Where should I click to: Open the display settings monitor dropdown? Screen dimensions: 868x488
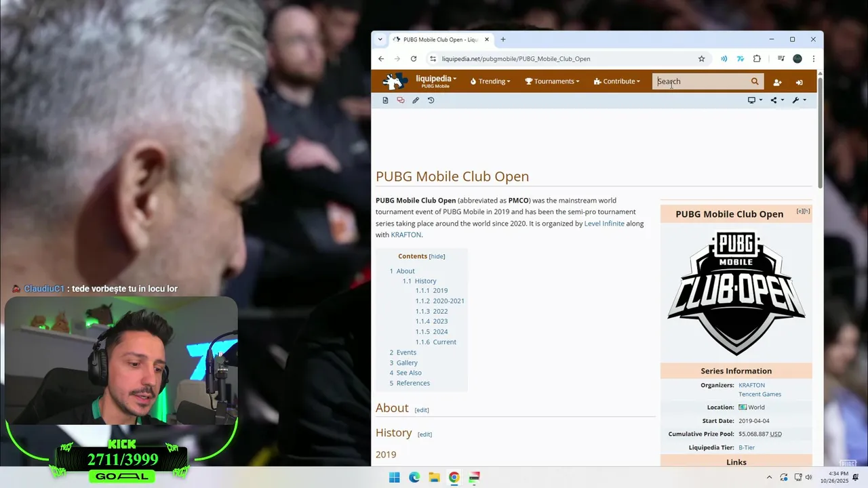755,100
